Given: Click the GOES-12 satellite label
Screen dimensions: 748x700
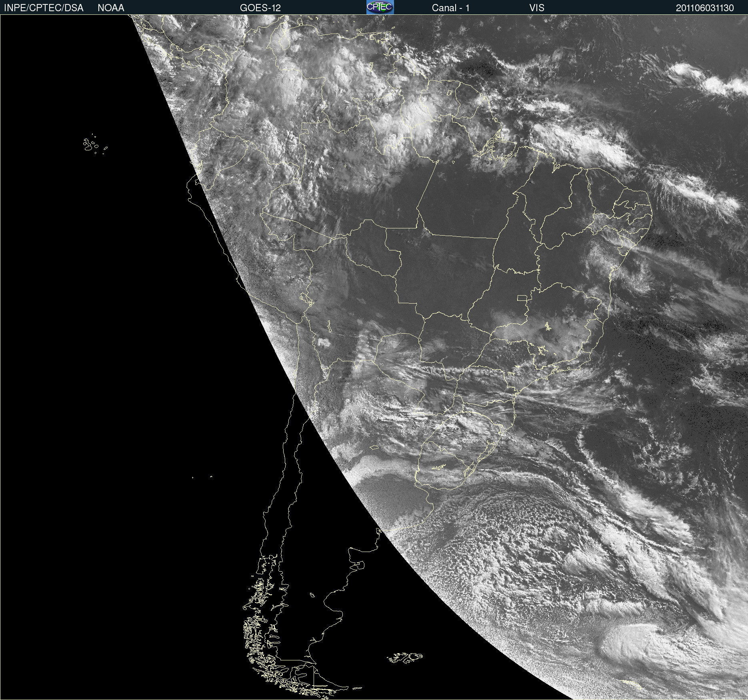Looking at the screenshot, I should [260, 8].
